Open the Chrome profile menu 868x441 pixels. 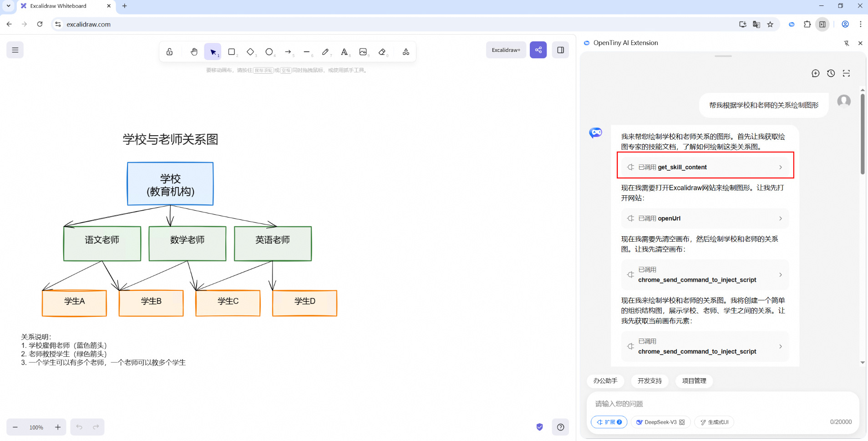845,25
